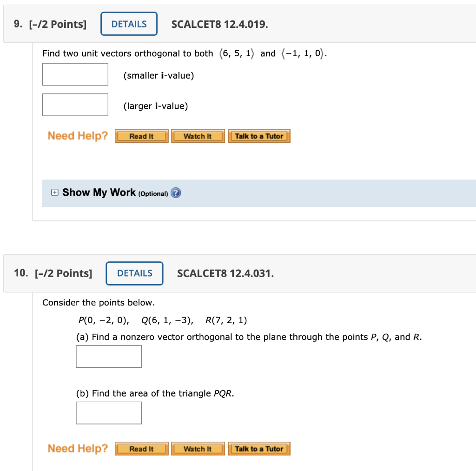Click the Read It button for question 9
The width and height of the screenshot is (476, 471).
coord(141,136)
